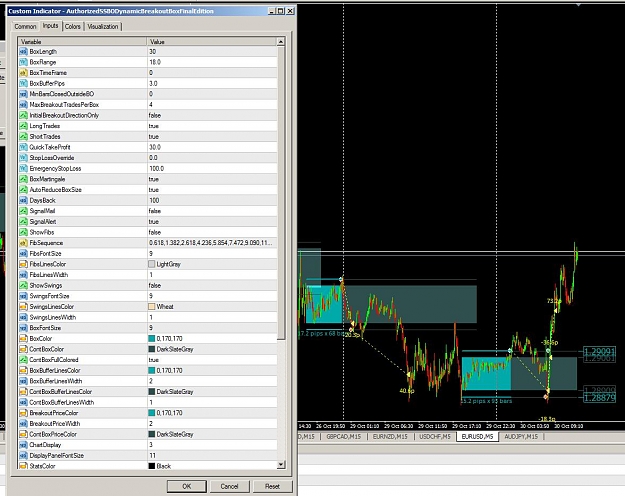Viewport: 625px width, 496px height.
Task: Click the bool icon beside ShortTrades
Action: [24, 136]
